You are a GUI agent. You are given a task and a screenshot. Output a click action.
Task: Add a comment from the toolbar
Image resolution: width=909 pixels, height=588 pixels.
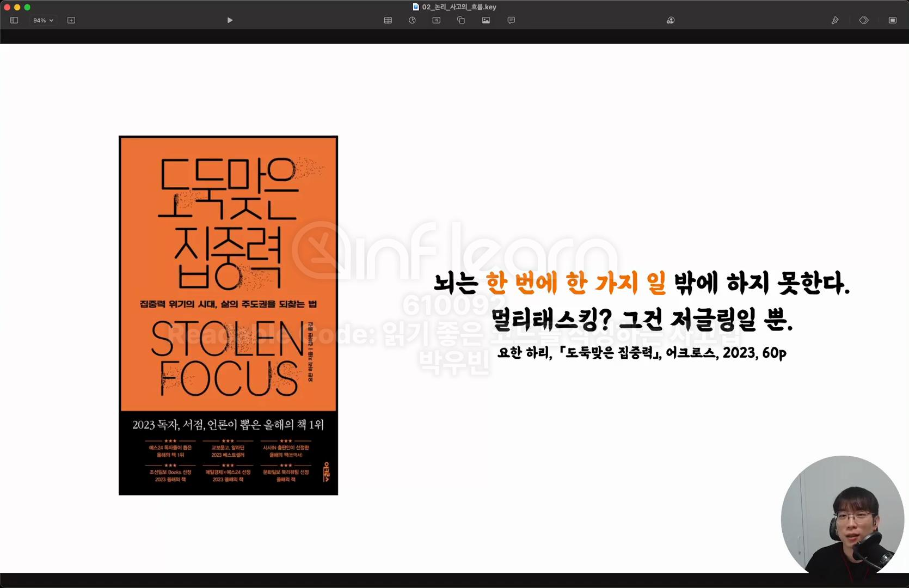(511, 20)
